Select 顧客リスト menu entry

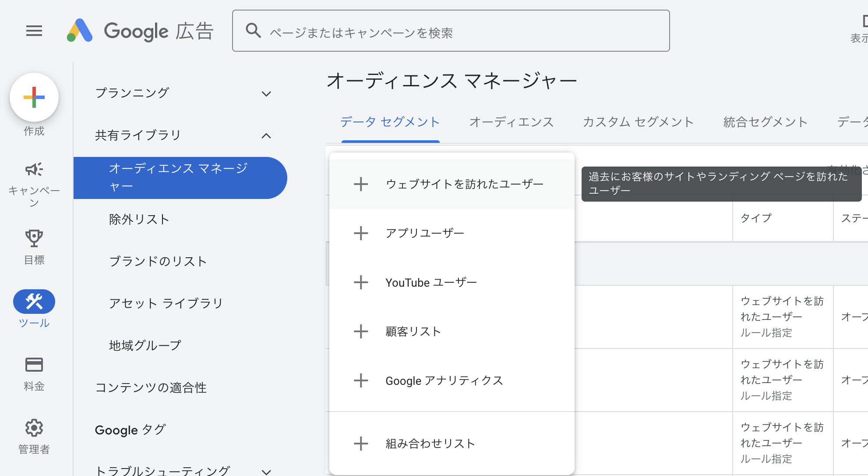(452, 331)
